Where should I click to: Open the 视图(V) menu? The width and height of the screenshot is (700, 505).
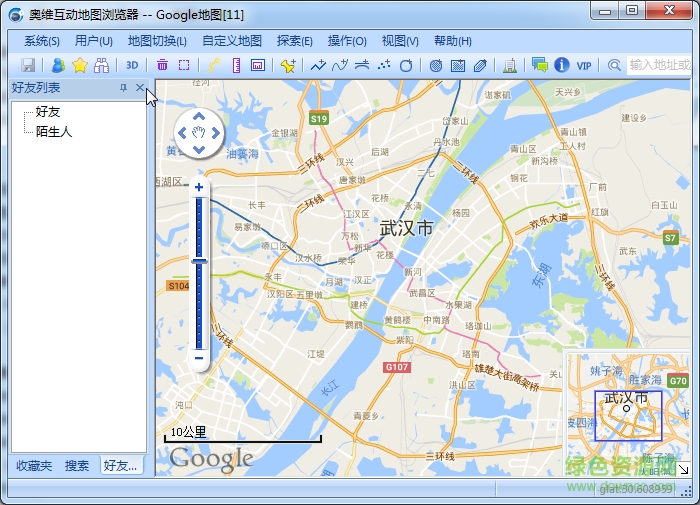pos(400,41)
